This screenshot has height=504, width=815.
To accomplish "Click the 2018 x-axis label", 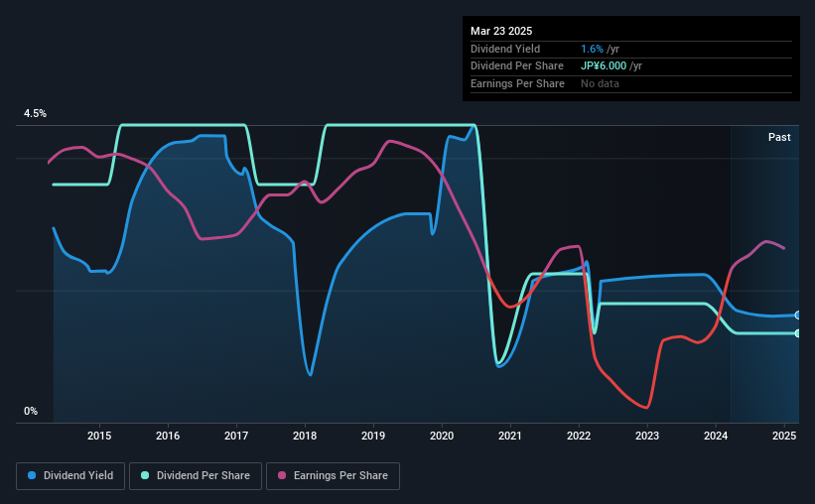I will point(305,436).
